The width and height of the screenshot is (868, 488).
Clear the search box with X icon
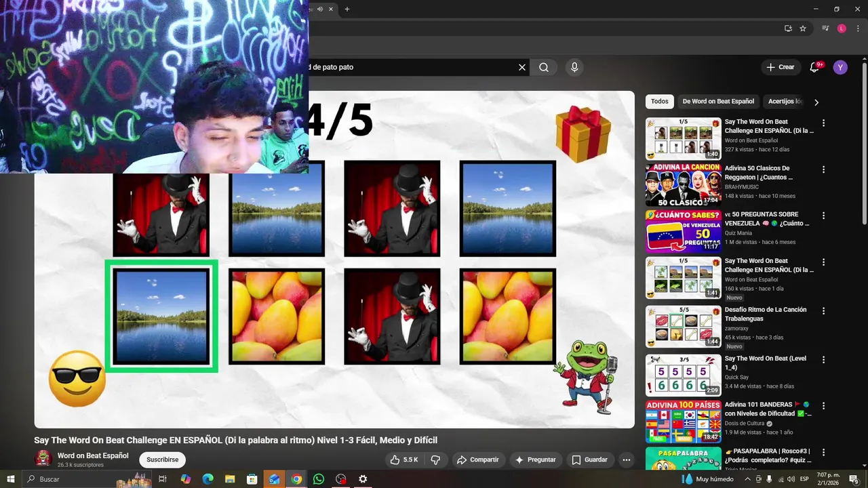click(x=522, y=67)
